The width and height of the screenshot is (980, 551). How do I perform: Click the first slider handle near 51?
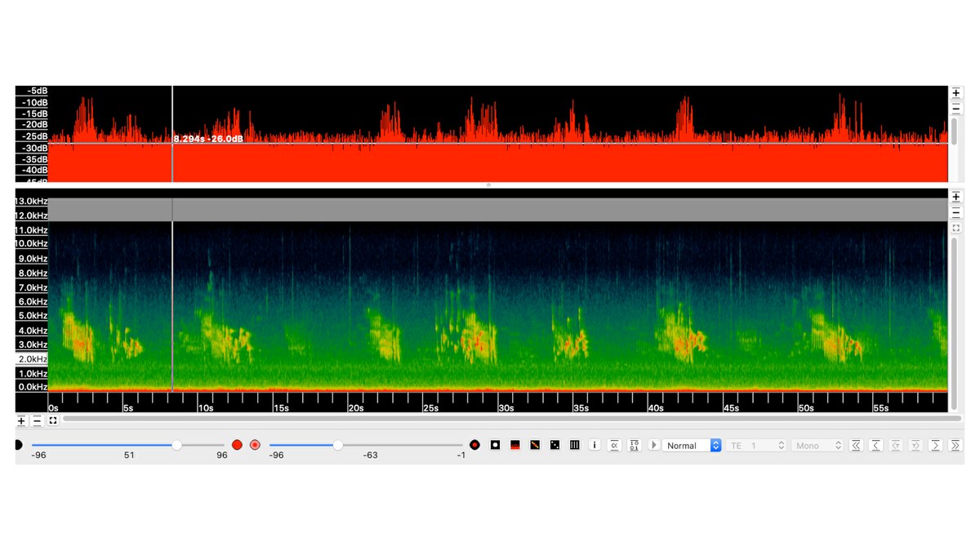click(x=176, y=445)
